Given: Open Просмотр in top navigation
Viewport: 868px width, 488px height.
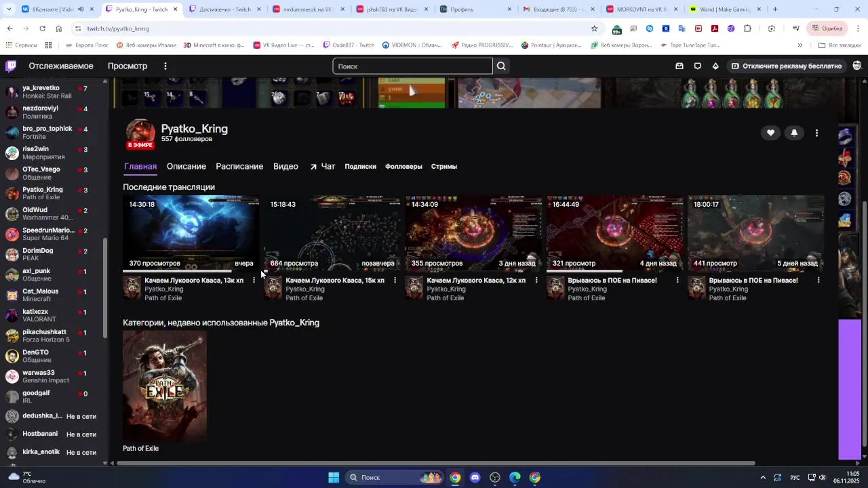Looking at the screenshot, I should coord(127,66).
